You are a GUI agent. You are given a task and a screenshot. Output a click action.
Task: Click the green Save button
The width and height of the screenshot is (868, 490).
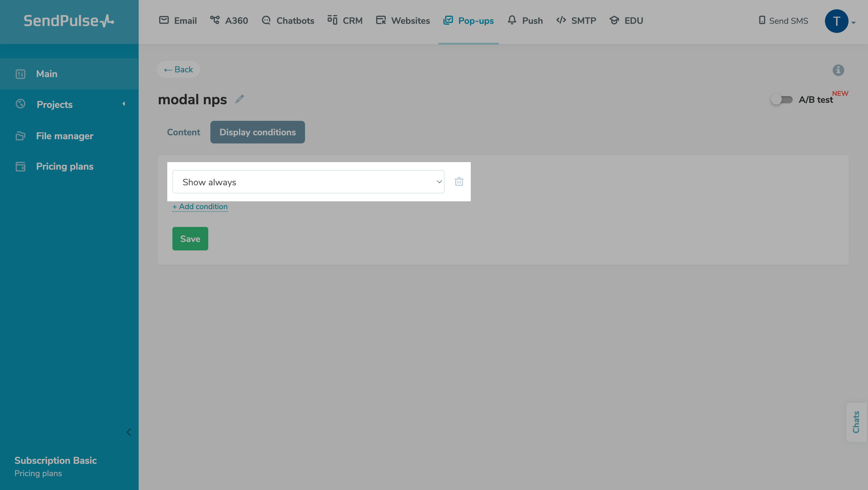pos(190,239)
